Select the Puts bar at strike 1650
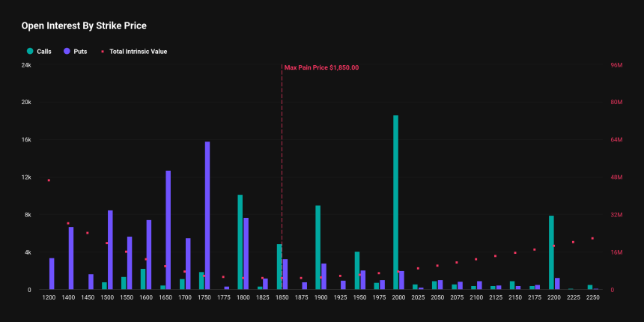Image resolution: width=644 pixels, height=322 pixels. [168, 230]
